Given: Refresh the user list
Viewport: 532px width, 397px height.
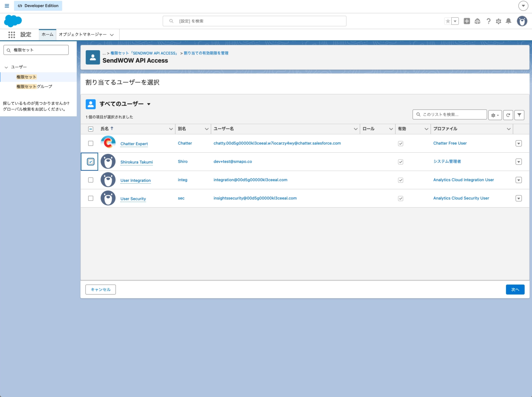Looking at the screenshot, I should pos(508,115).
